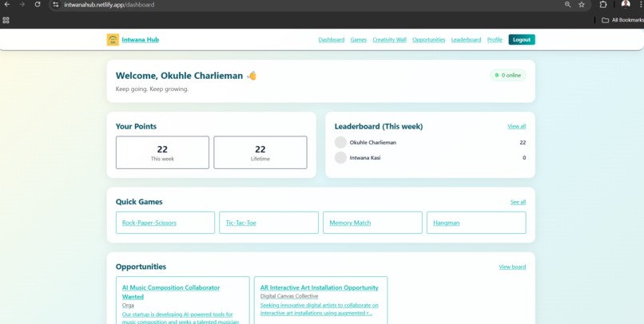Image resolution: width=644 pixels, height=324 pixels.
Task: Open the browser three-dot menu
Action: (x=641, y=5)
